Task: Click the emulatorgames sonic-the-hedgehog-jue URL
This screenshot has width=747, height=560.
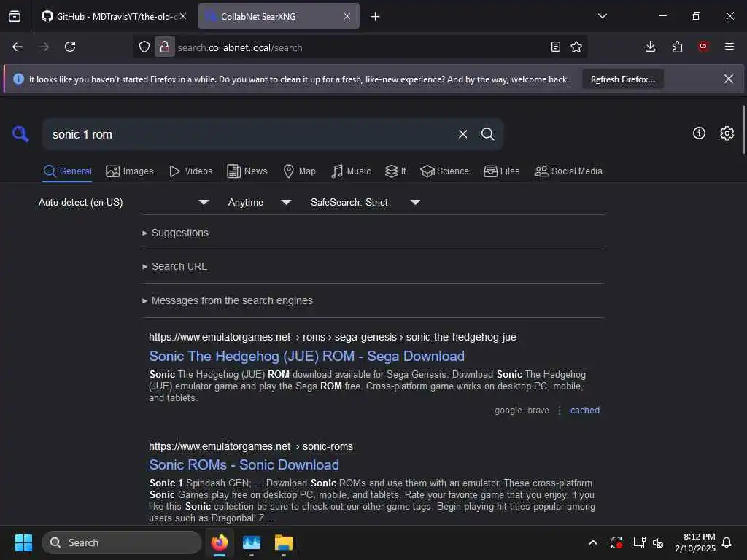Action: point(333,337)
